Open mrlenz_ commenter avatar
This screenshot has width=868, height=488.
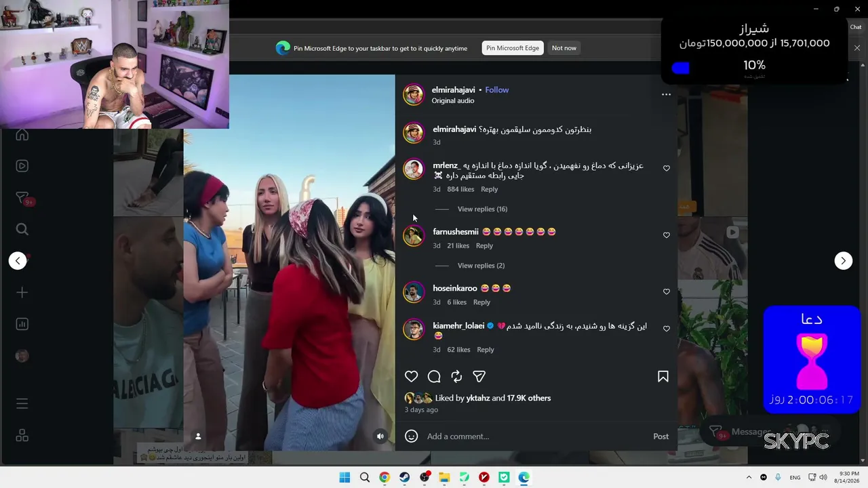(x=414, y=169)
